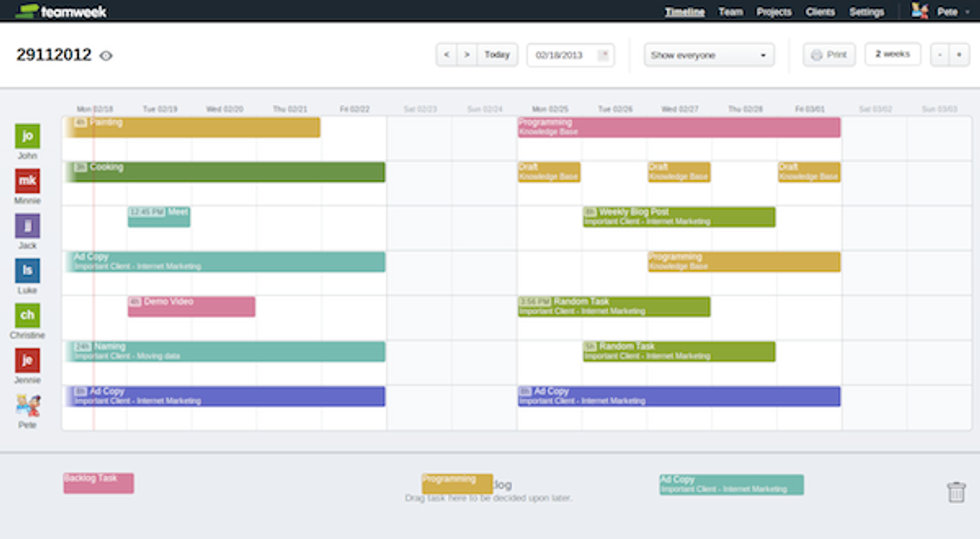Click the minus zoom button

click(940, 55)
